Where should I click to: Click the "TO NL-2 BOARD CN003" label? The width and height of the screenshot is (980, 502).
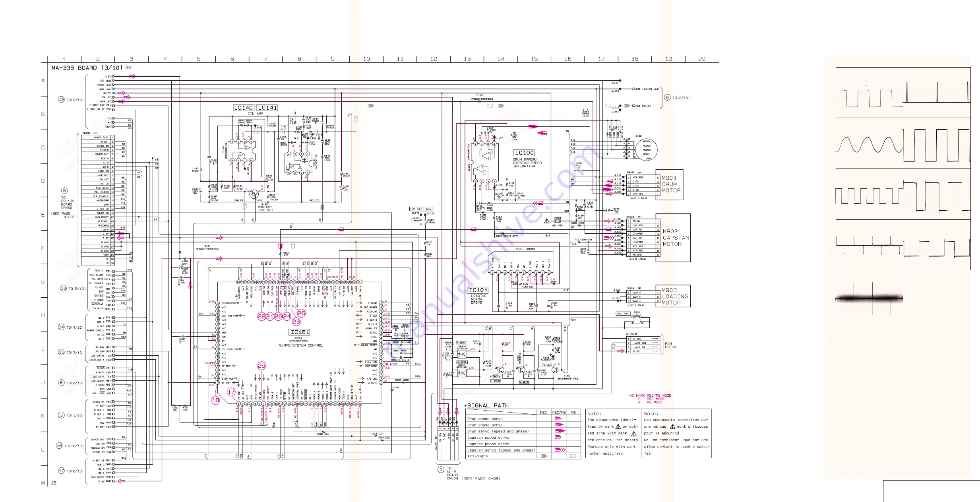coord(452,473)
